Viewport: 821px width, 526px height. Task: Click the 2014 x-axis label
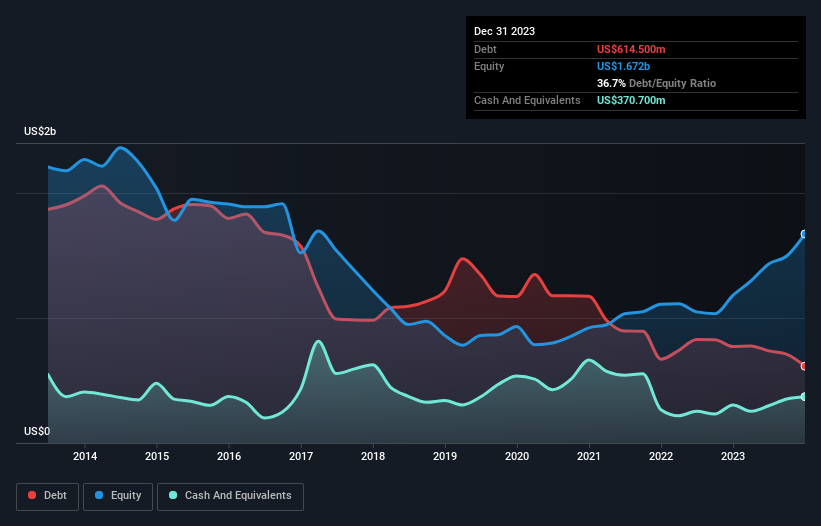pyautogui.click(x=85, y=456)
